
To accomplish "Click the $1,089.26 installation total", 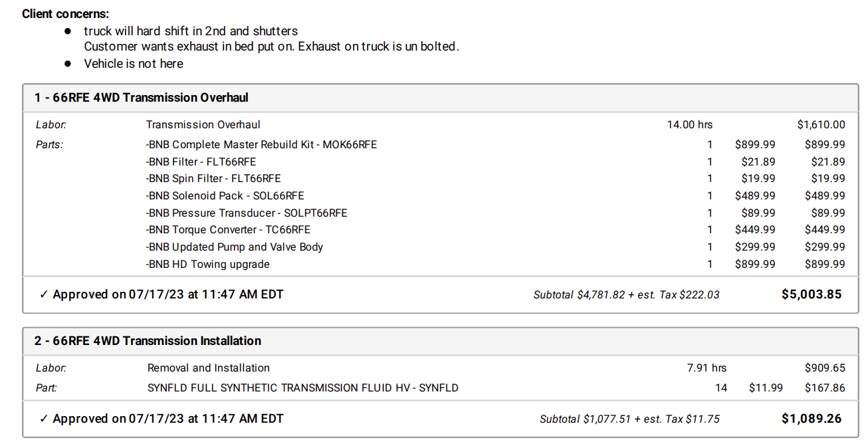I will [811, 419].
